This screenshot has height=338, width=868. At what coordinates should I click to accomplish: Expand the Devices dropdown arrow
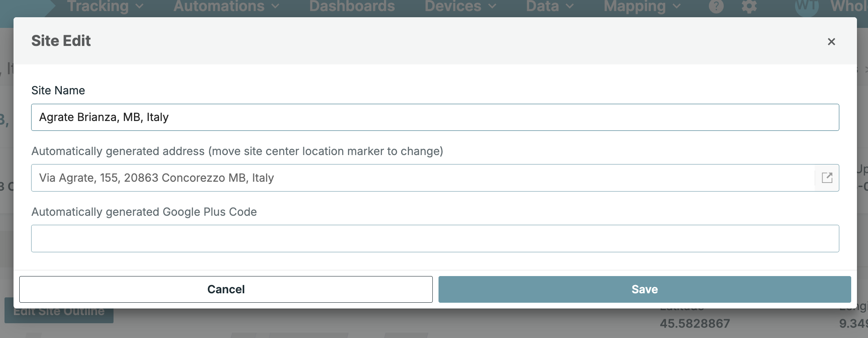click(492, 7)
